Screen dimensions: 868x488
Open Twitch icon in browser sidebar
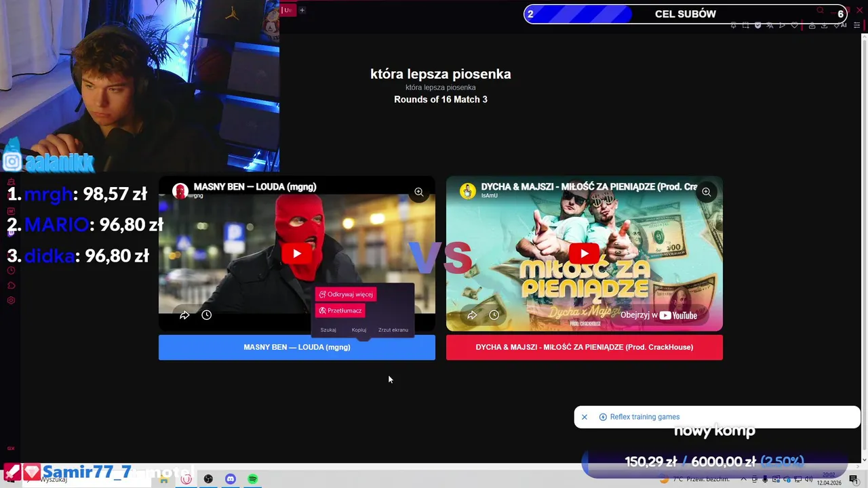11,233
